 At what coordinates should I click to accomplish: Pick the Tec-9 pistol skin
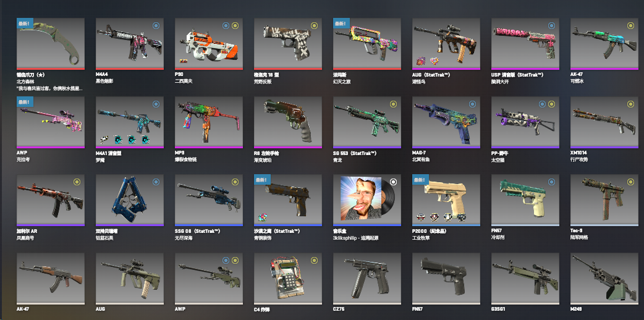pos(604,200)
